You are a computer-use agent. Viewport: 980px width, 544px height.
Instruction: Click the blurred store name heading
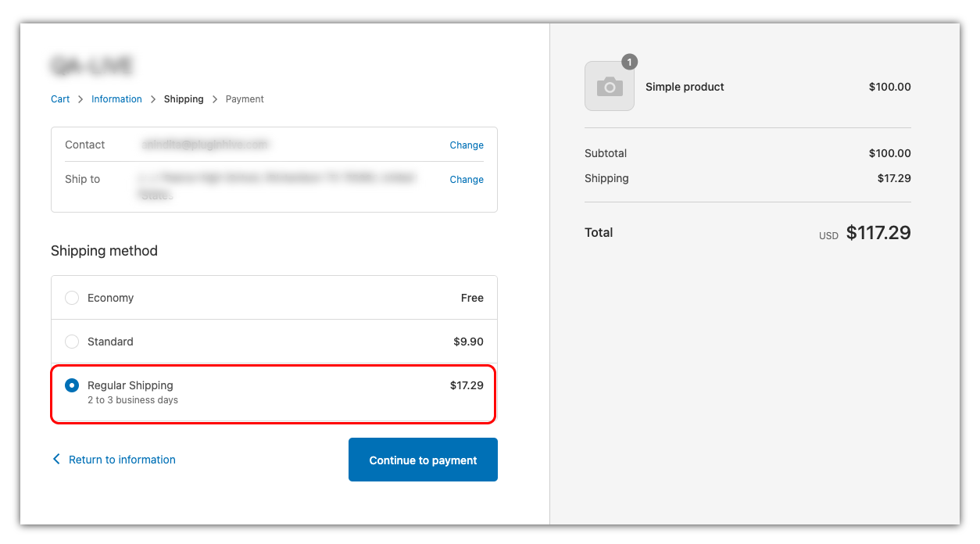tap(92, 66)
